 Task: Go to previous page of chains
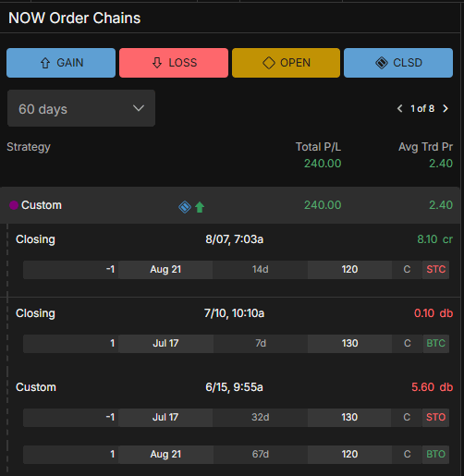pyautogui.click(x=399, y=108)
